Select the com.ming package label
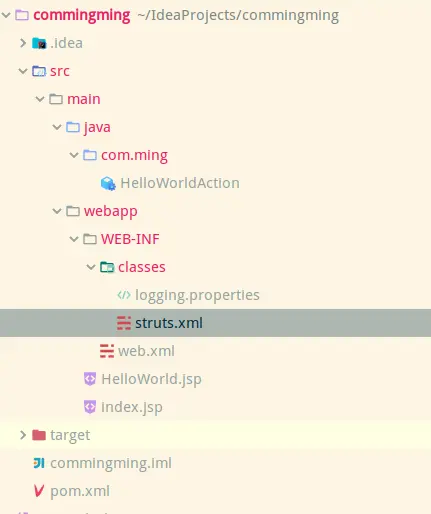 click(134, 156)
